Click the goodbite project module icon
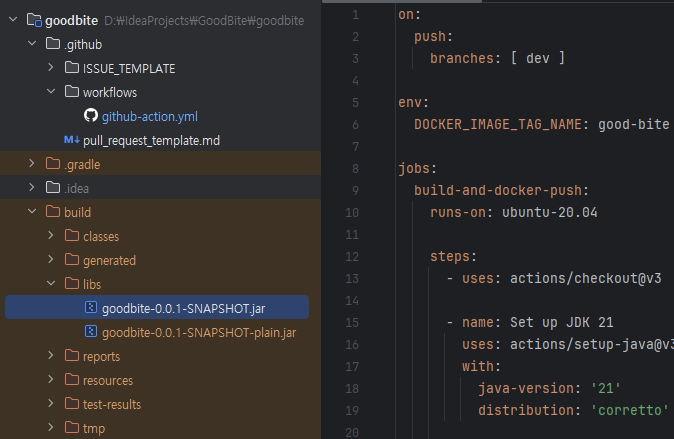674x439 pixels. pos(34,20)
